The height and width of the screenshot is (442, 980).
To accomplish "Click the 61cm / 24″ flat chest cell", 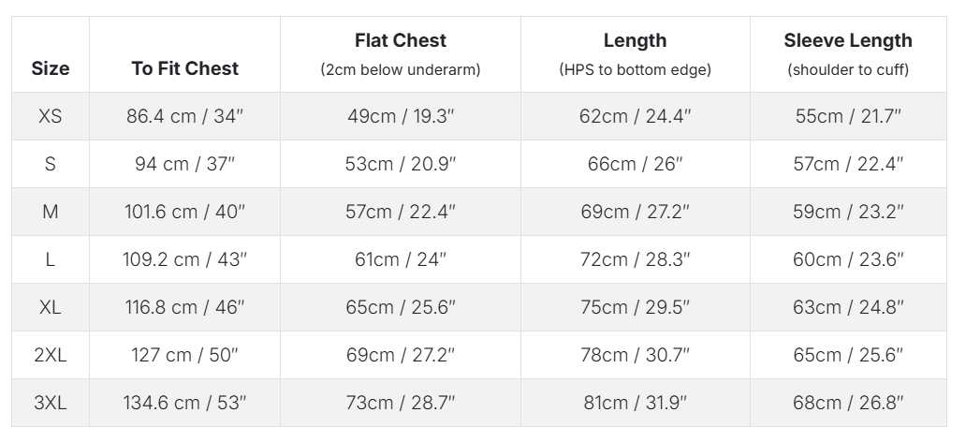I will pos(401,259).
